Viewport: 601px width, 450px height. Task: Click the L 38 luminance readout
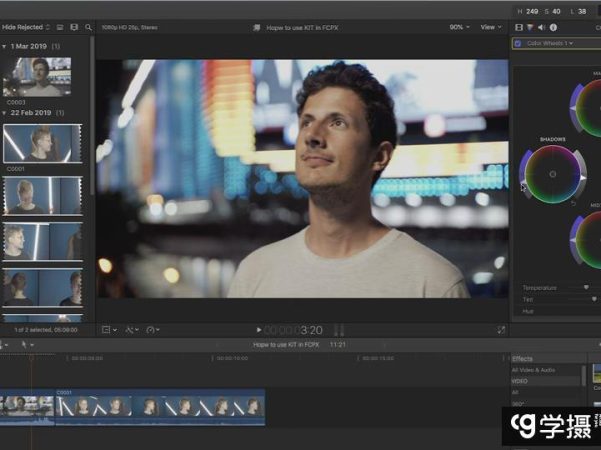pyautogui.click(x=578, y=11)
